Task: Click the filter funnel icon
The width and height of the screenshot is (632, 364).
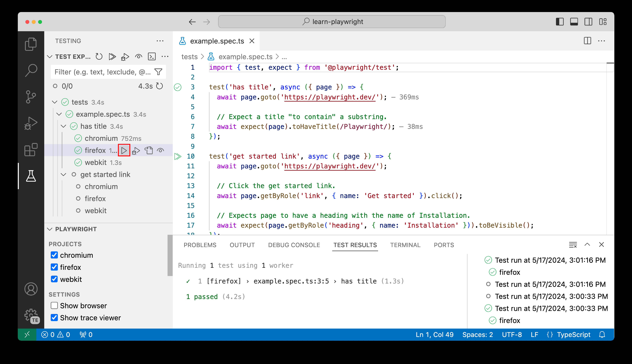Action: pyautogui.click(x=158, y=72)
